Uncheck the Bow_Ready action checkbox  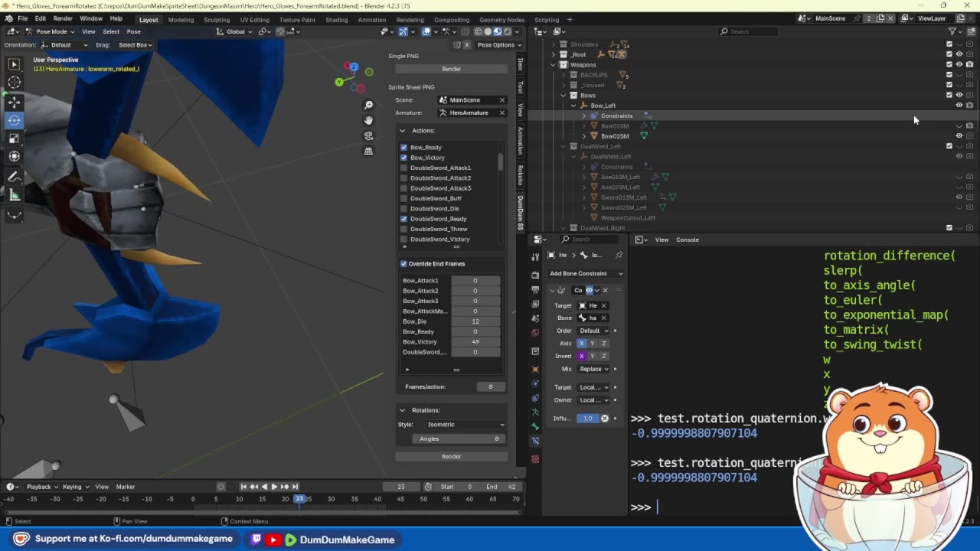(x=404, y=147)
